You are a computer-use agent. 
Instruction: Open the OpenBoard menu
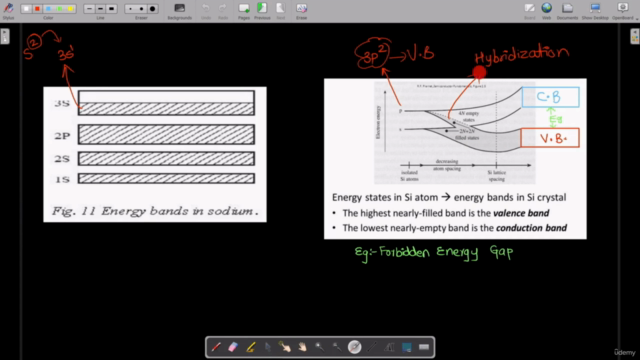pyautogui.click(x=622, y=10)
